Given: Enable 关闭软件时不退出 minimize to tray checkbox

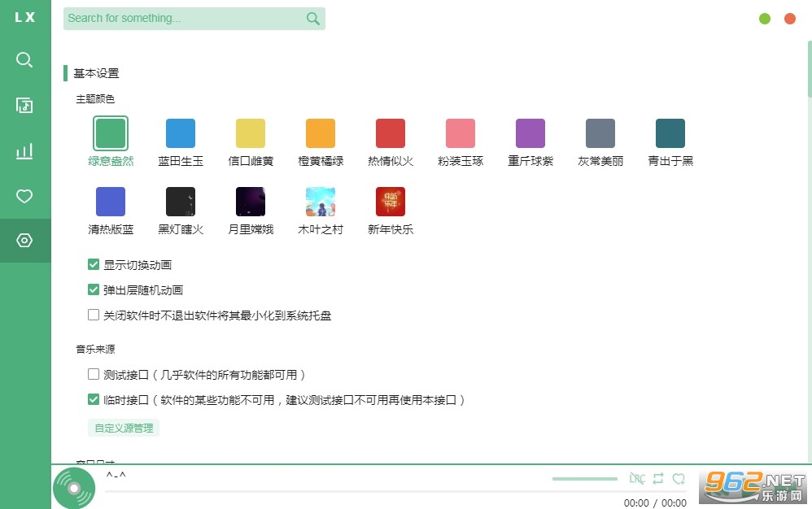Looking at the screenshot, I should [x=94, y=315].
